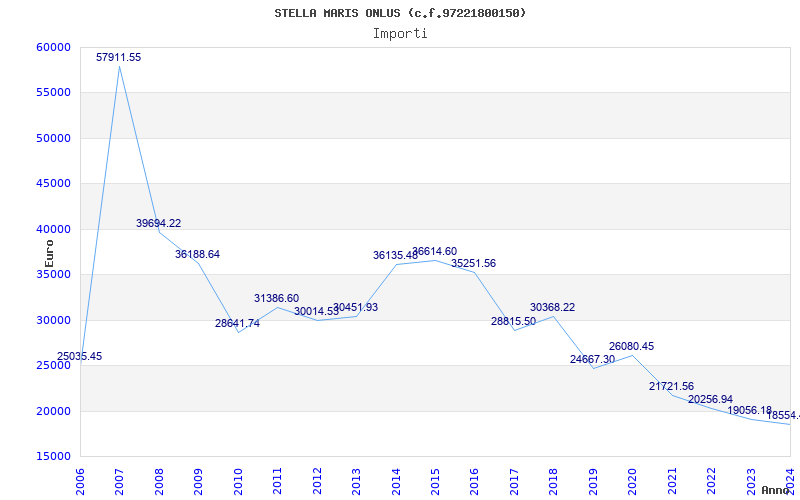Screen dimensions: 800x500
Task: Click the 2020 x-axis year label
Action: (x=632, y=481)
